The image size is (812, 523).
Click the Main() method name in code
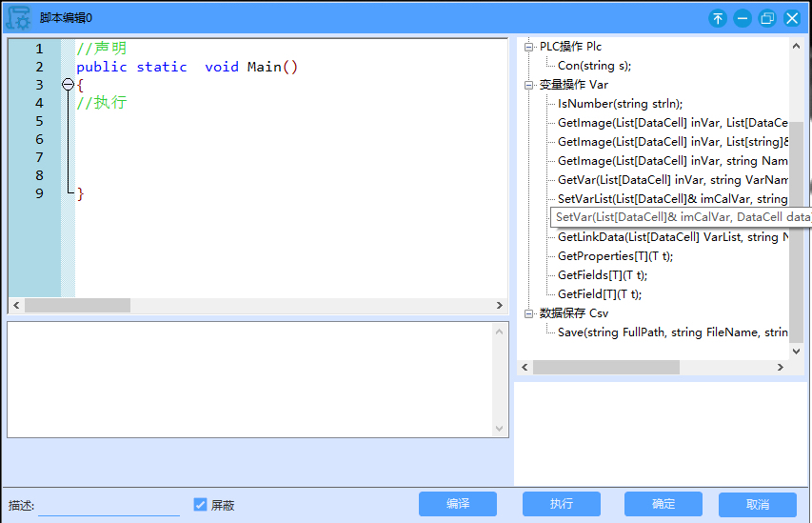coord(272,67)
